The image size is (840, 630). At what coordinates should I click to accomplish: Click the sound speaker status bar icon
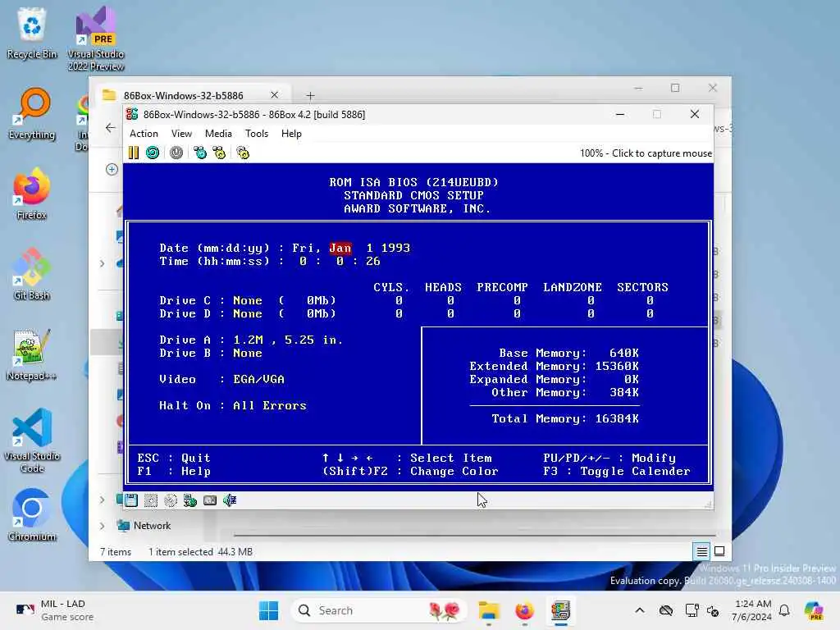pos(230,500)
